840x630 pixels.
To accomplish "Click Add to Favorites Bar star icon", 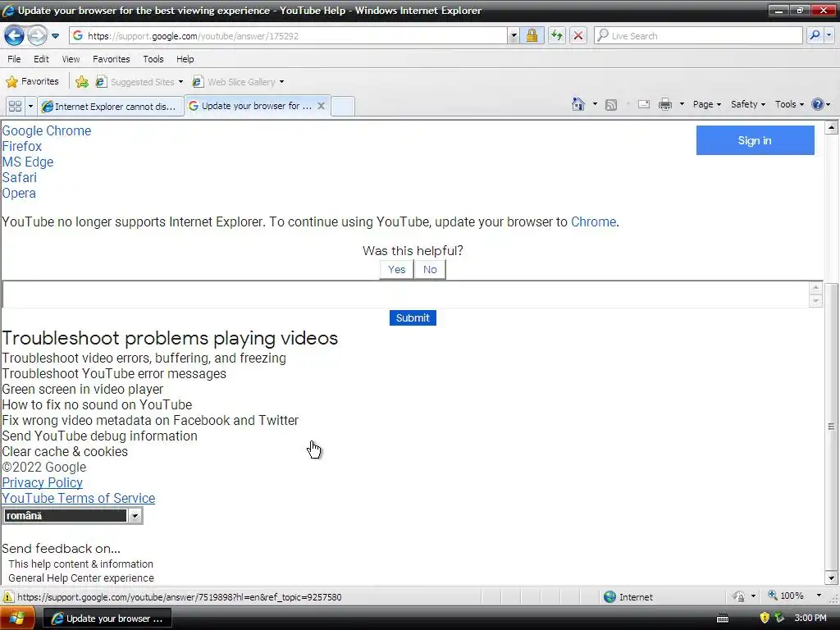I will [x=82, y=81].
